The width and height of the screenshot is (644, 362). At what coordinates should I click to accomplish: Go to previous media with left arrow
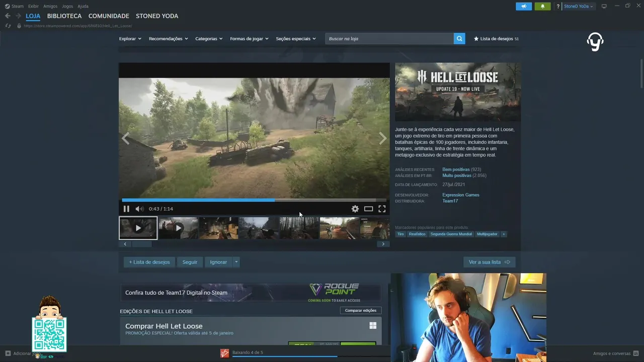click(x=125, y=139)
